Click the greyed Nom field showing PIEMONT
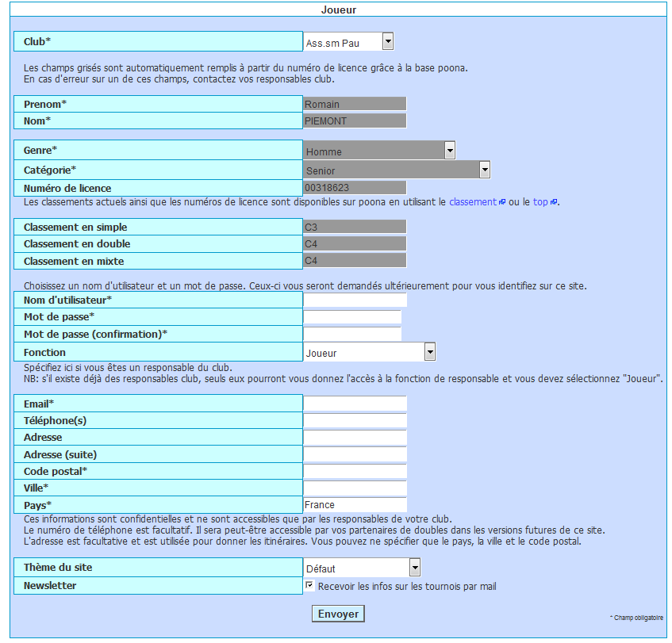Screen dimensions: 672x643 [x=355, y=121]
